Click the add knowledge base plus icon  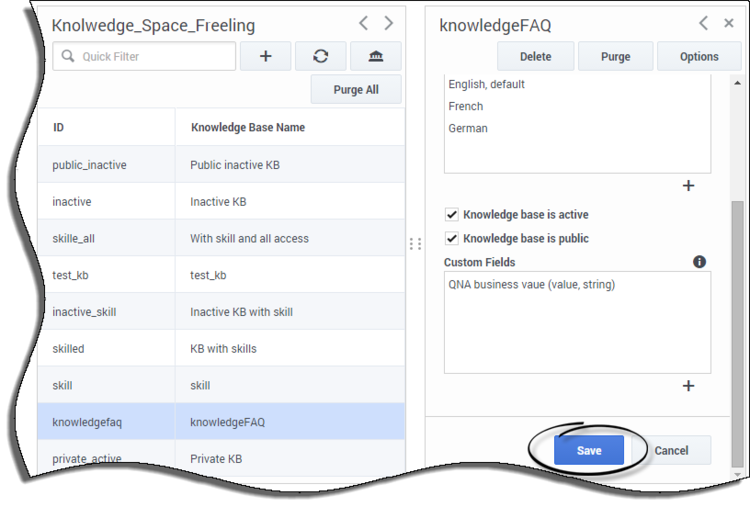pyautogui.click(x=265, y=56)
